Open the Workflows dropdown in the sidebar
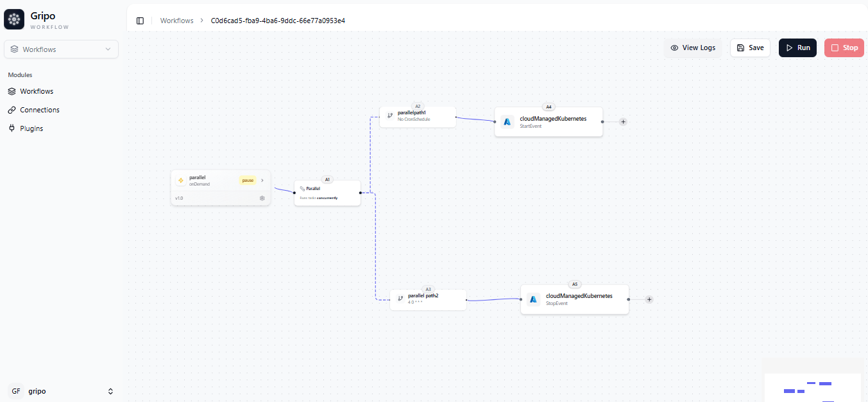The width and height of the screenshot is (868, 402). [x=61, y=49]
